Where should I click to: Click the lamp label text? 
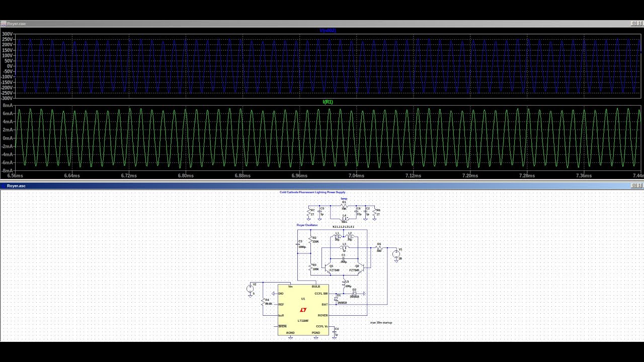[x=344, y=199]
